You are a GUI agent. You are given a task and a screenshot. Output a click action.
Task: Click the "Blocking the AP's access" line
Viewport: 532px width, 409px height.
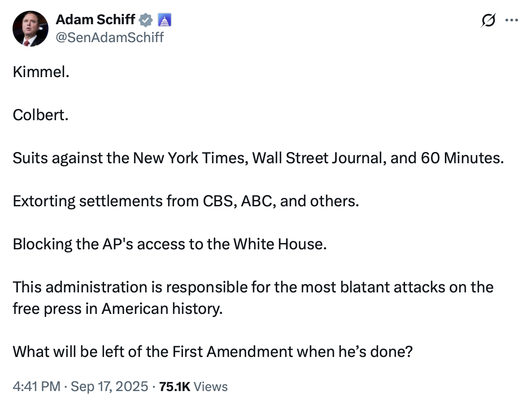[x=170, y=244]
